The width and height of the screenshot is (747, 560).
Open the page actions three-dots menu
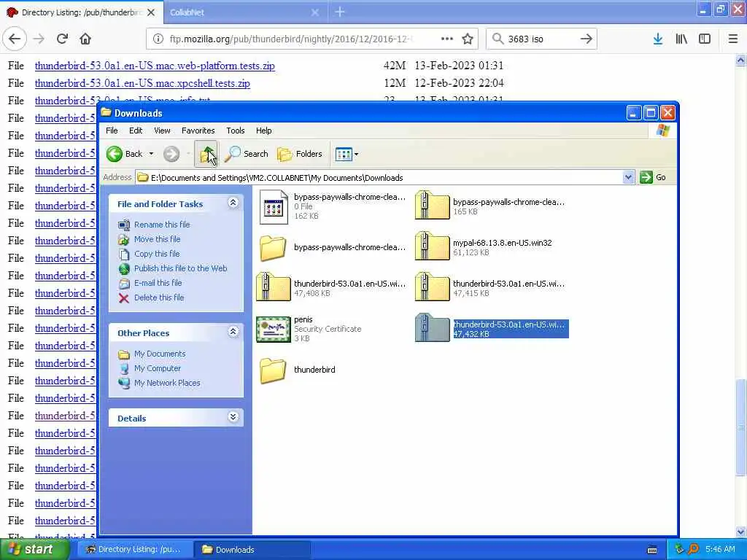(447, 39)
